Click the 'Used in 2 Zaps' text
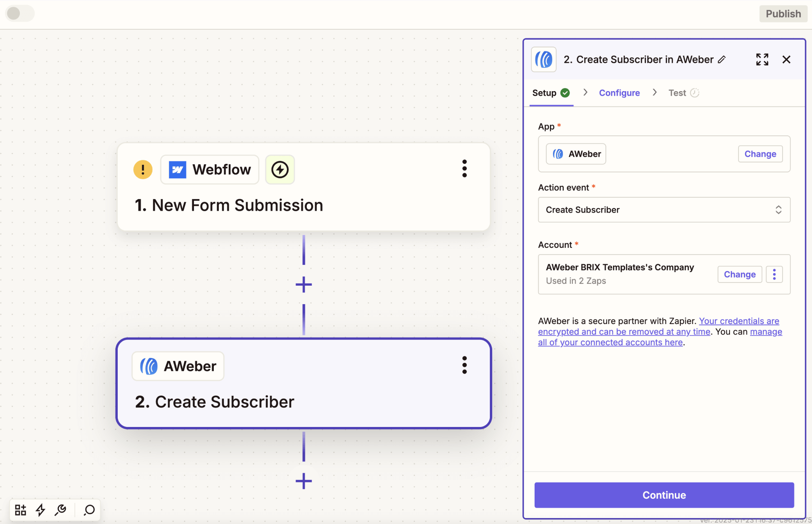The height and width of the screenshot is (524, 812). [576, 281]
